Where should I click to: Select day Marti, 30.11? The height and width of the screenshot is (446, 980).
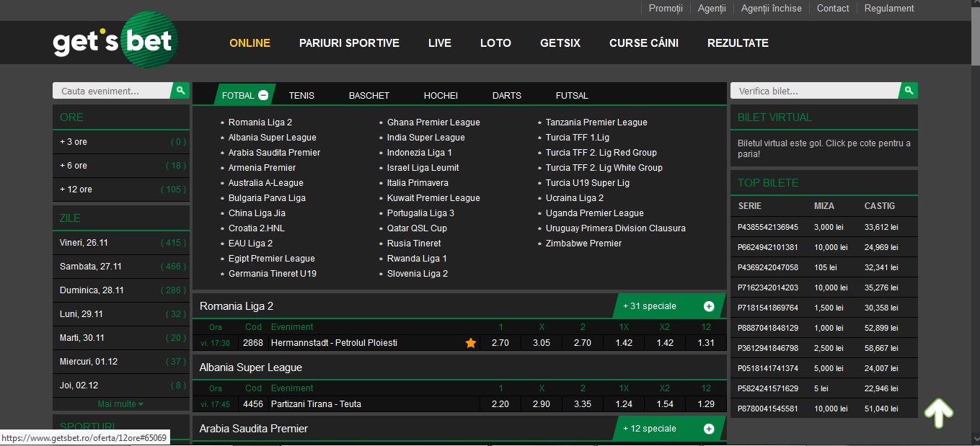(121, 338)
